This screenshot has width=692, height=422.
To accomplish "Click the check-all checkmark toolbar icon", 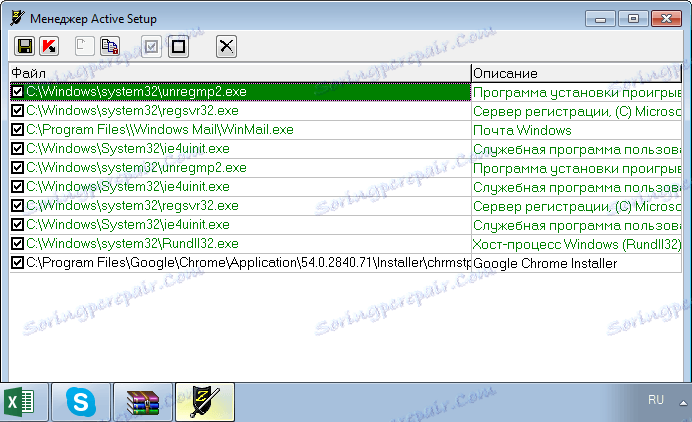I will click(151, 46).
